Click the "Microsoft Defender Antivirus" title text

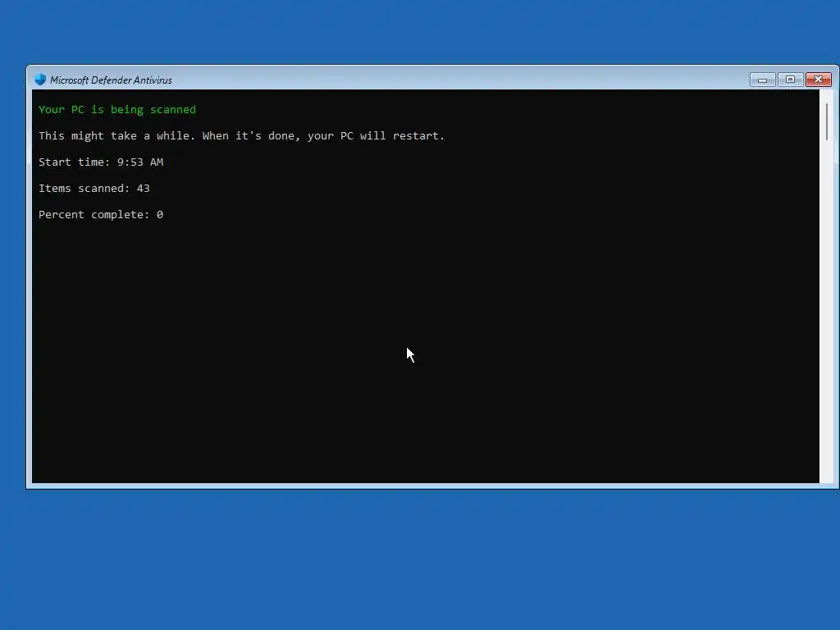111,80
